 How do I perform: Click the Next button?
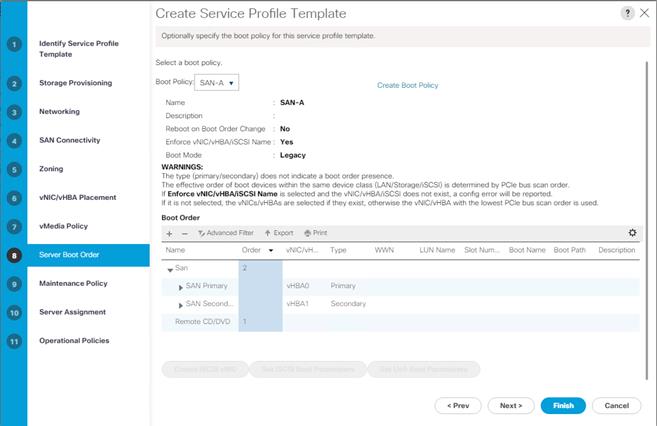pos(510,405)
